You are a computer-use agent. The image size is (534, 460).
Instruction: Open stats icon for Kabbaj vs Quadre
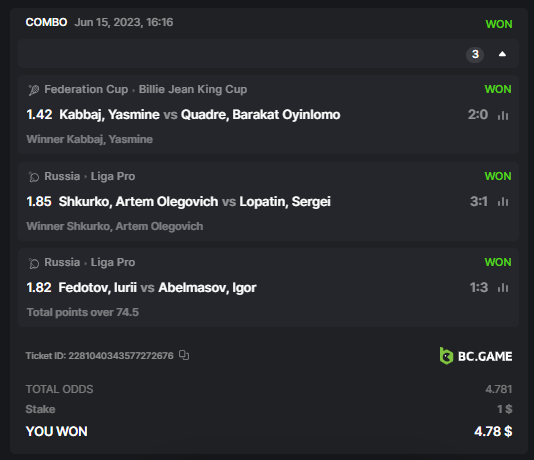(x=503, y=115)
